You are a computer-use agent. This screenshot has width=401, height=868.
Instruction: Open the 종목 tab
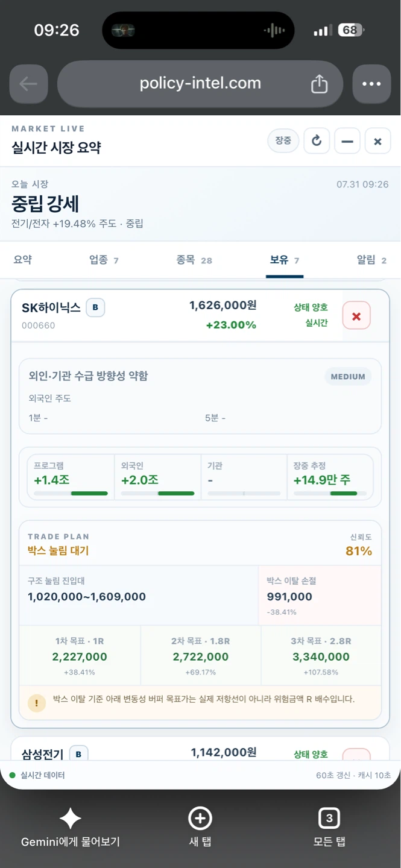click(x=194, y=260)
